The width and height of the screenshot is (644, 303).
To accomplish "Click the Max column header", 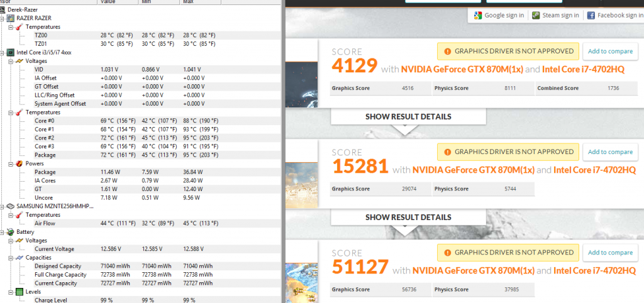I will pyautogui.click(x=201, y=2).
